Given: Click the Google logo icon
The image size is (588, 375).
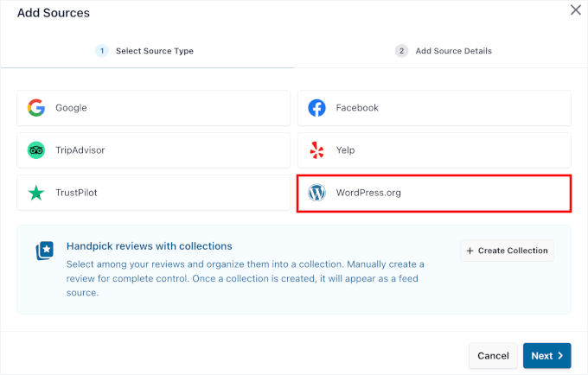Looking at the screenshot, I should coord(36,108).
